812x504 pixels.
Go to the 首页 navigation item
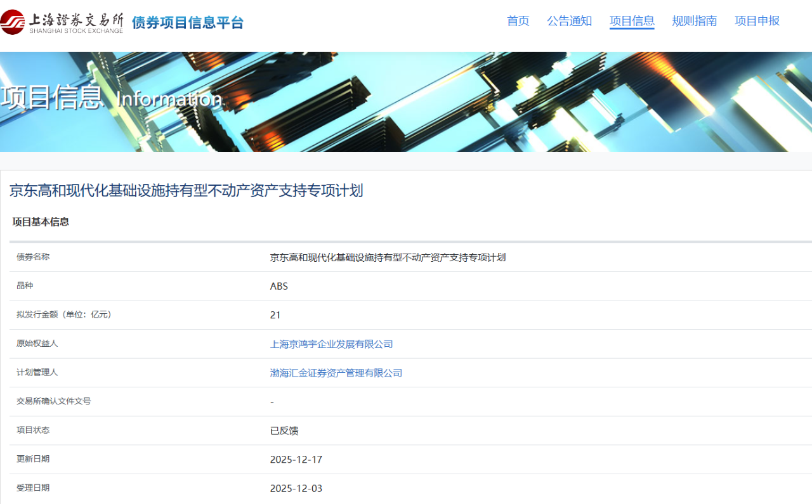click(x=518, y=21)
